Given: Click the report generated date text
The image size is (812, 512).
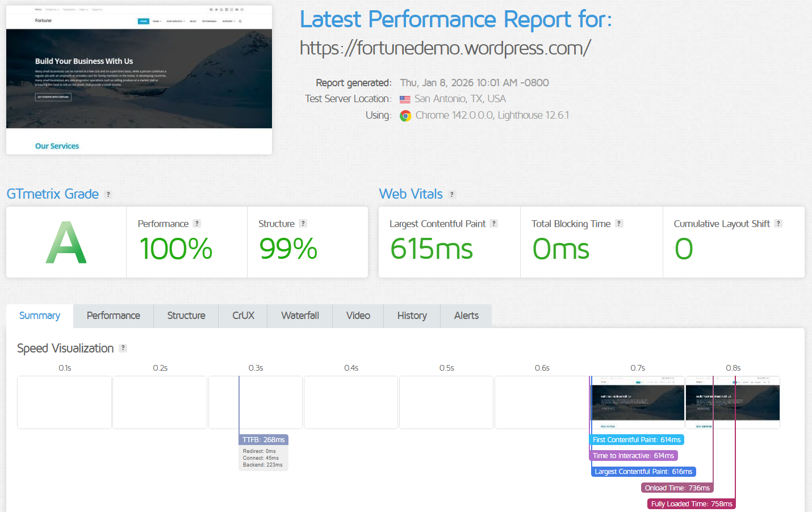Looking at the screenshot, I should point(474,83).
